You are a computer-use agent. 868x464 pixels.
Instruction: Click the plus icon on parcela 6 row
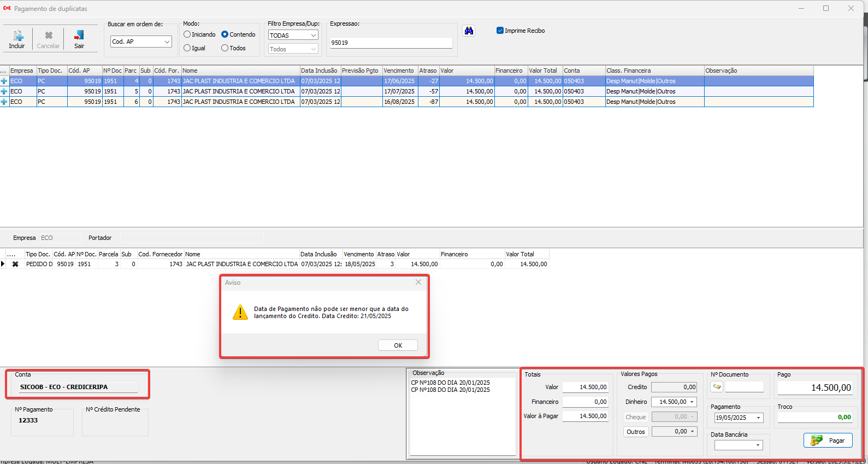(x=4, y=102)
